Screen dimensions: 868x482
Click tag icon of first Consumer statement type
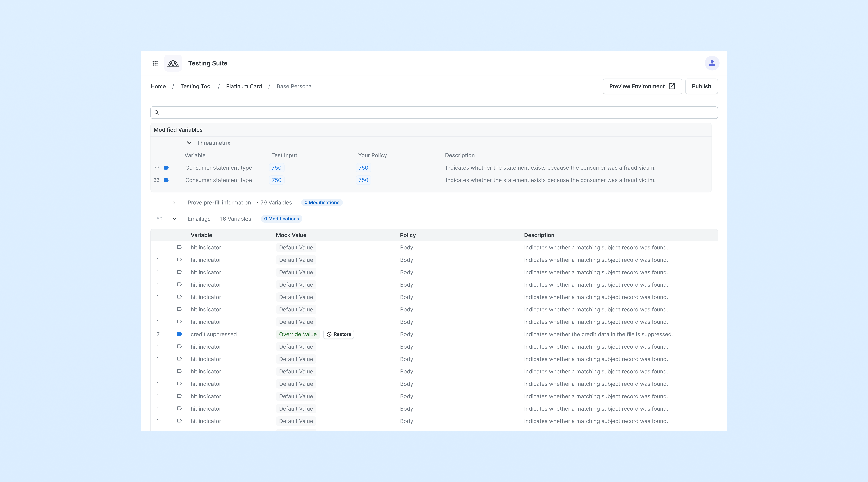click(x=166, y=168)
